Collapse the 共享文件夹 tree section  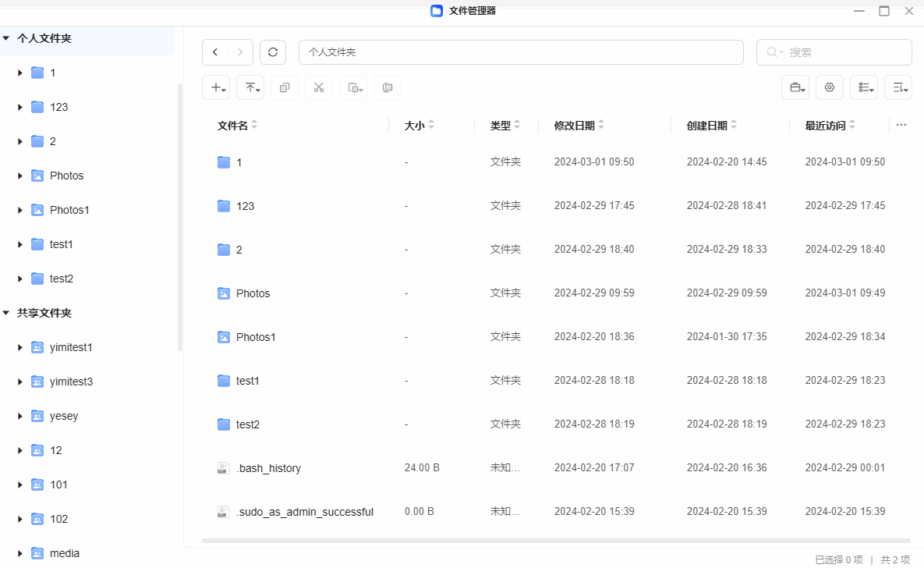(6, 313)
